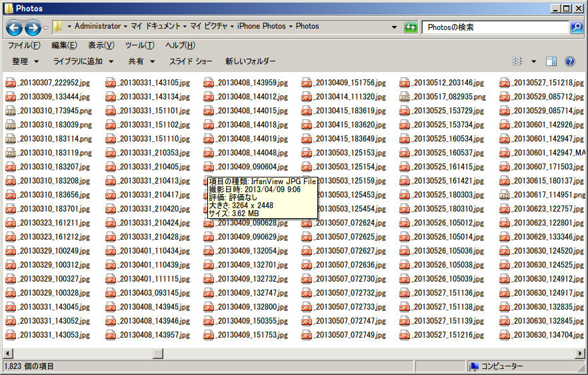The image size is (588, 375).
Task: Expand the 共有 dropdown
Action: [141, 61]
